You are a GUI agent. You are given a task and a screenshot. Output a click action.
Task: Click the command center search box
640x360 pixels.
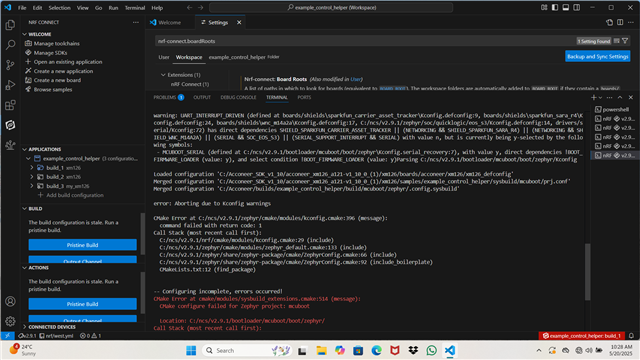(x=331, y=8)
